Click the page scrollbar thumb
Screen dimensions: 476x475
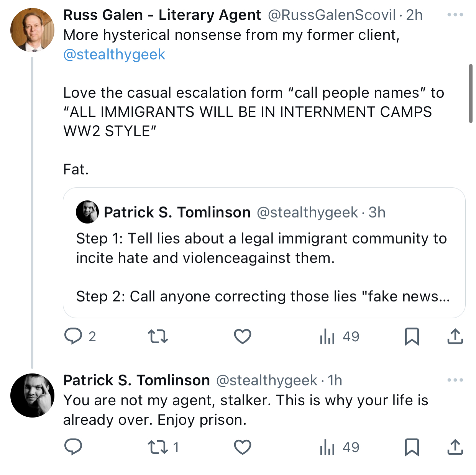(x=471, y=93)
